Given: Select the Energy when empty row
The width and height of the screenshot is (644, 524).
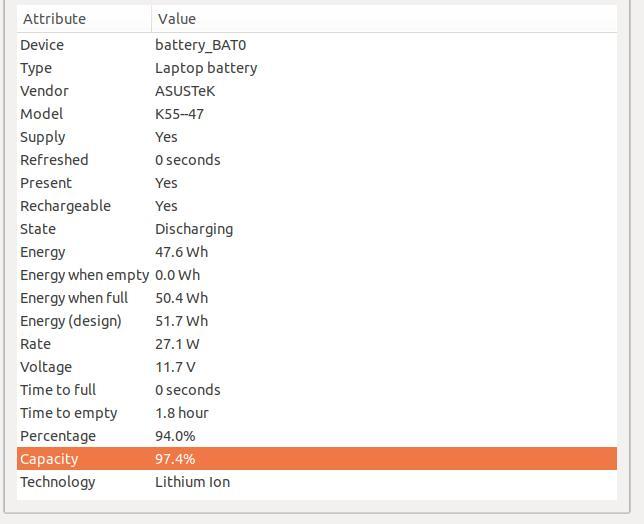Looking at the screenshot, I should tap(317, 275).
